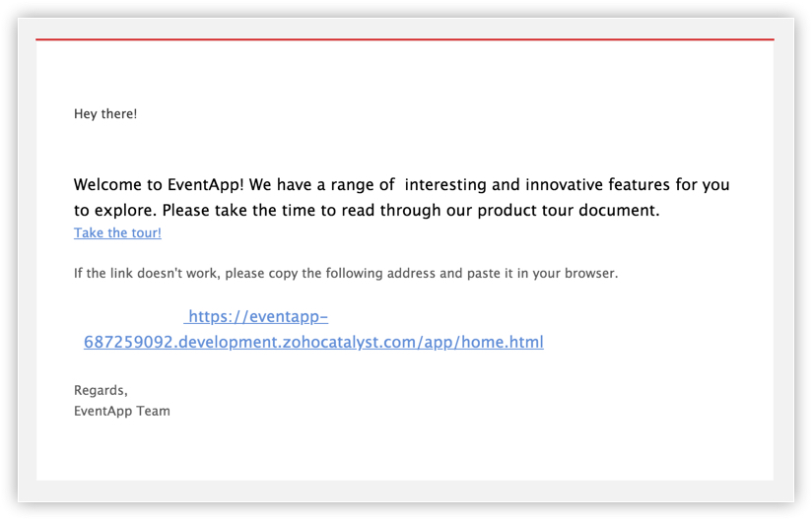Click the word "development" in the URL

(215, 342)
